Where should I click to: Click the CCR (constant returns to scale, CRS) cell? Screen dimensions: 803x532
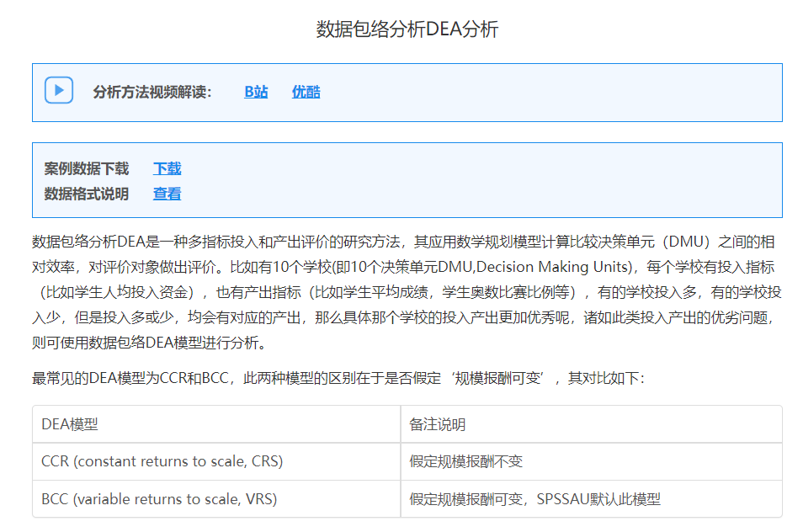tap(216, 461)
